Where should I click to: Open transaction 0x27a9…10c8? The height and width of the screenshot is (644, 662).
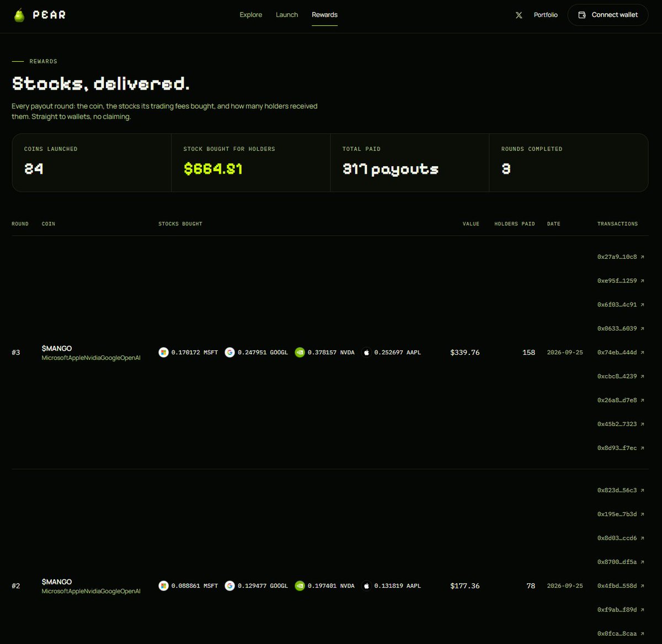[x=621, y=257]
